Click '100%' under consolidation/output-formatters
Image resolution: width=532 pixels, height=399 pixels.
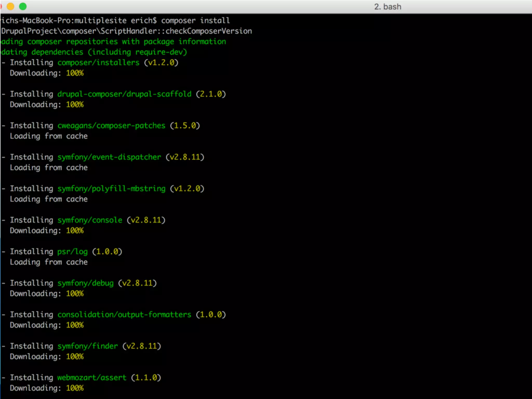tap(75, 325)
